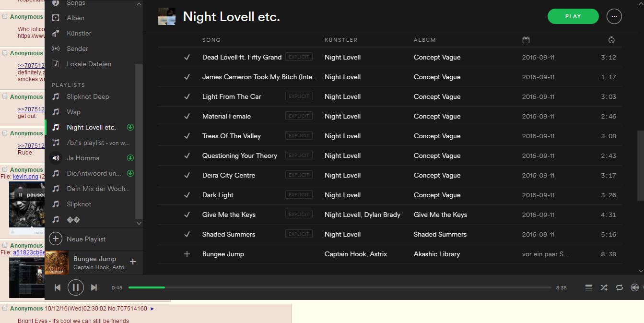Click the Sender radio icon
Screen dimensions: 644x323
(56, 48)
